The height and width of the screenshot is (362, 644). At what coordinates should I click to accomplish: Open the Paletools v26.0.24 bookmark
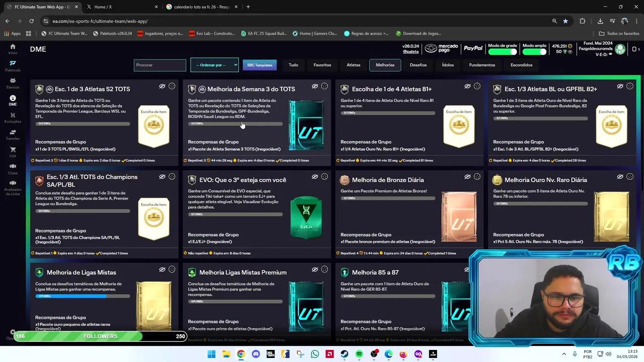(112, 34)
